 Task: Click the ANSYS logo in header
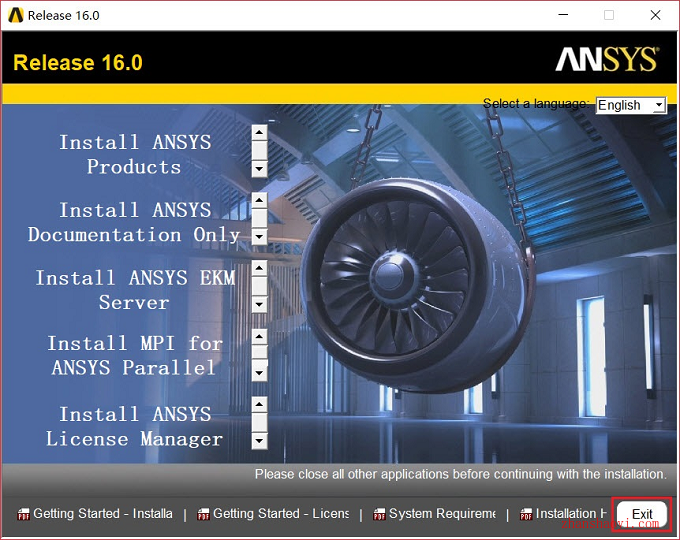(x=607, y=59)
